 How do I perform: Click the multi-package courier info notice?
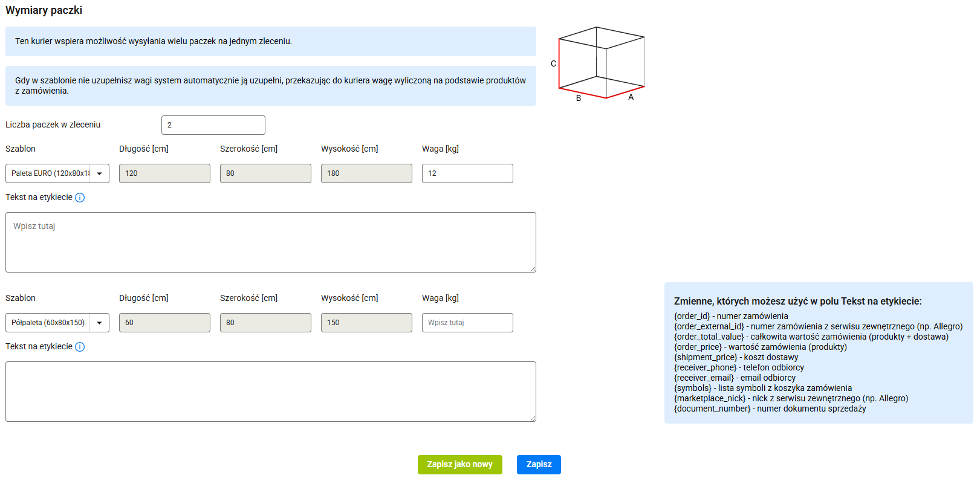coord(271,41)
